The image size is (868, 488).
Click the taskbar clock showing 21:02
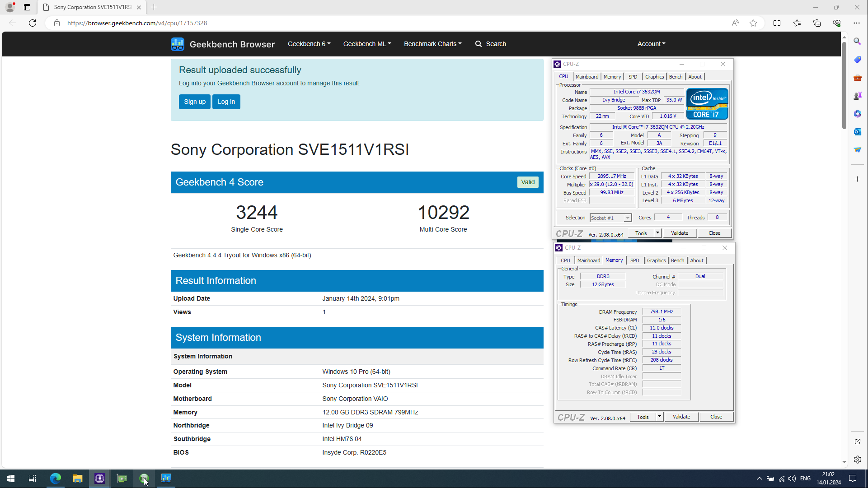pyautogui.click(x=828, y=479)
